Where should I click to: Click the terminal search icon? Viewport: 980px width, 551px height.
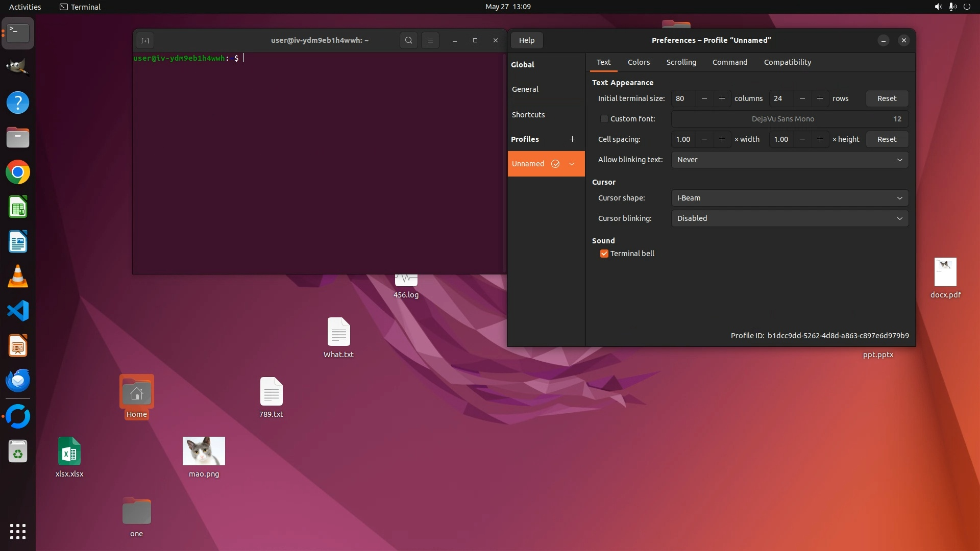coord(408,40)
